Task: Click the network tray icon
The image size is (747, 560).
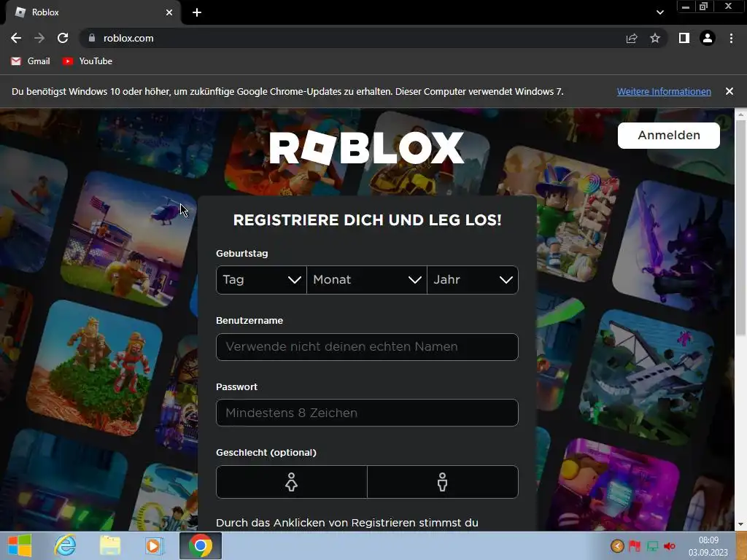Action: click(652, 545)
